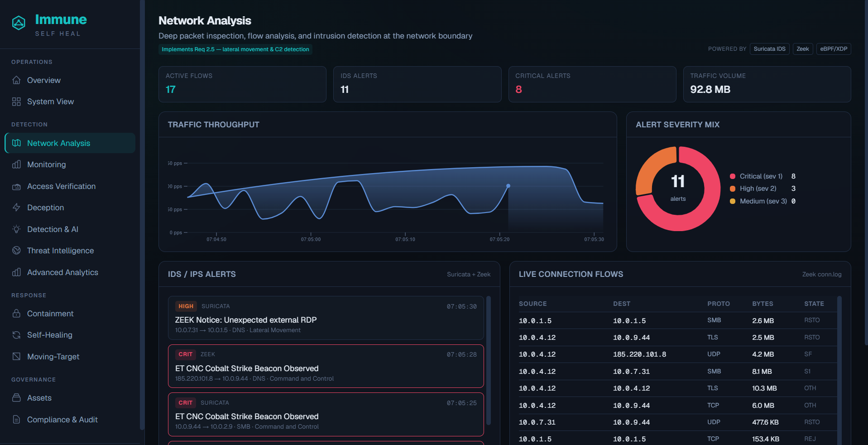
Task: Click the Active Flows stat card
Action: tap(242, 84)
